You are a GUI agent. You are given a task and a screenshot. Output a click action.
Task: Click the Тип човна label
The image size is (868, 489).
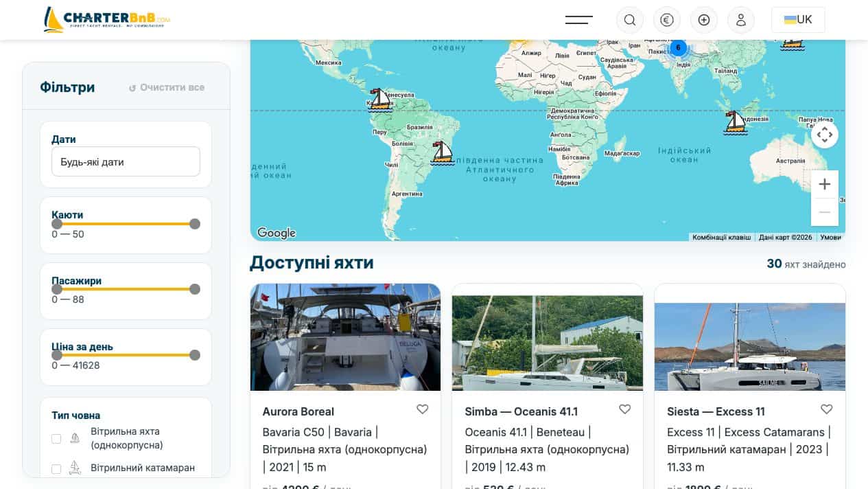coord(76,416)
